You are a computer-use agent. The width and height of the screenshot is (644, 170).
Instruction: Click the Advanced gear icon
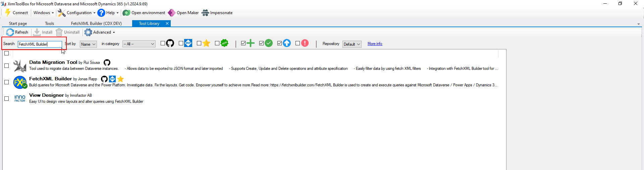click(88, 32)
